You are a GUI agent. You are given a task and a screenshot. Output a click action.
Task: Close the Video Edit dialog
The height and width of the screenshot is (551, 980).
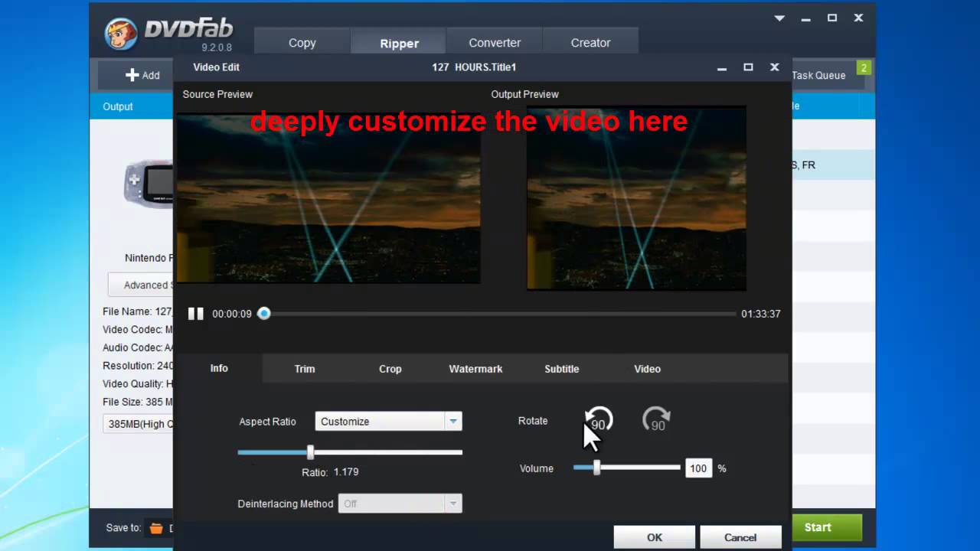click(775, 67)
